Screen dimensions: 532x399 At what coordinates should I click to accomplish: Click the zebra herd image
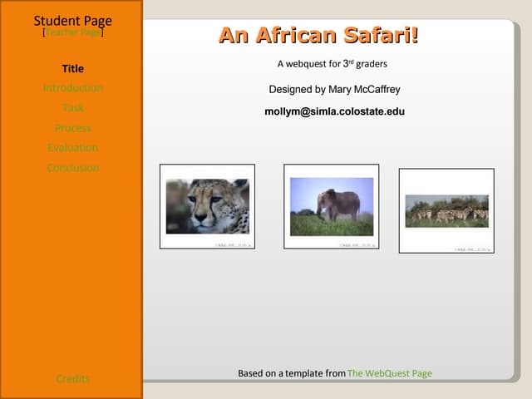click(x=446, y=210)
